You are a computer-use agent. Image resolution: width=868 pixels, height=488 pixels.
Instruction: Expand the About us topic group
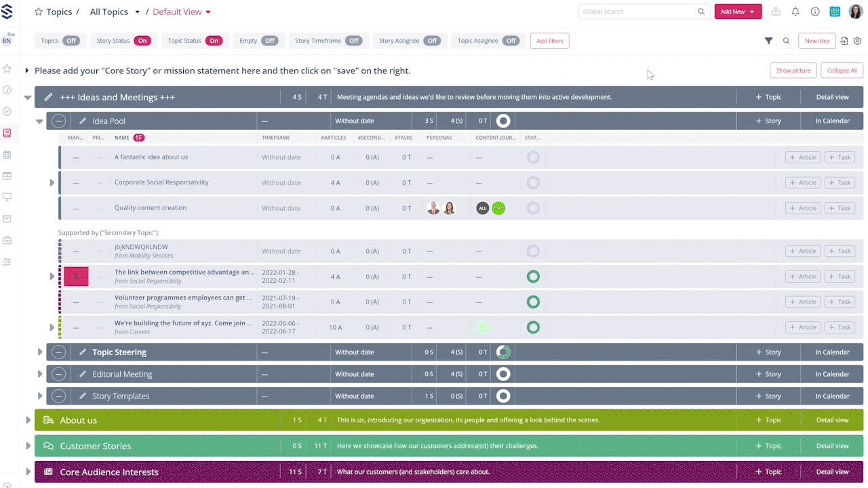[28, 420]
